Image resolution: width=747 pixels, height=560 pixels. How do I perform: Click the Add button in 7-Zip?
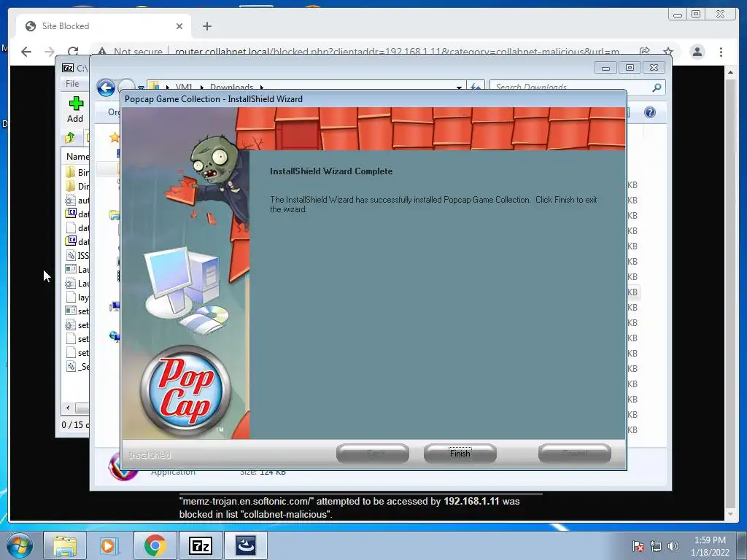click(x=75, y=109)
